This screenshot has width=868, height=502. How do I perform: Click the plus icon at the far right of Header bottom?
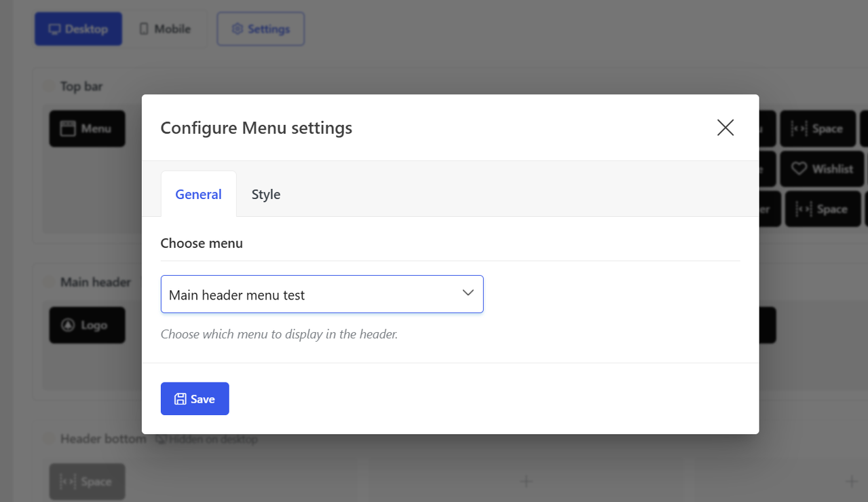point(851,482)
